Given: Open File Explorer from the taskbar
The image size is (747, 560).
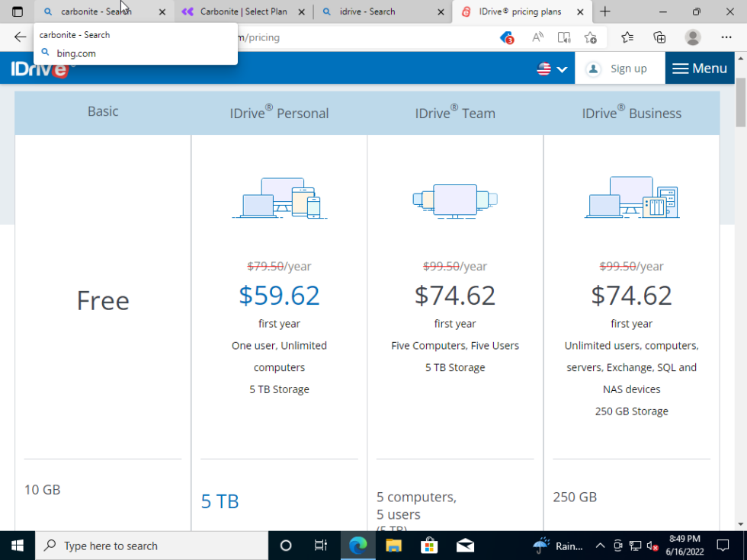Looking at the screenshot, I should pyautogui.click(x=393, y=546).
